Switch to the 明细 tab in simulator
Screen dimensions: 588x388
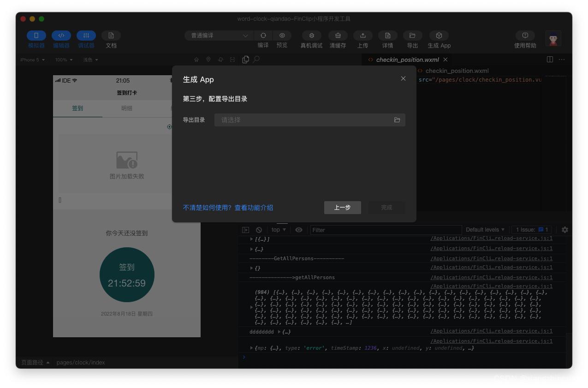click(x=127, y=108)
